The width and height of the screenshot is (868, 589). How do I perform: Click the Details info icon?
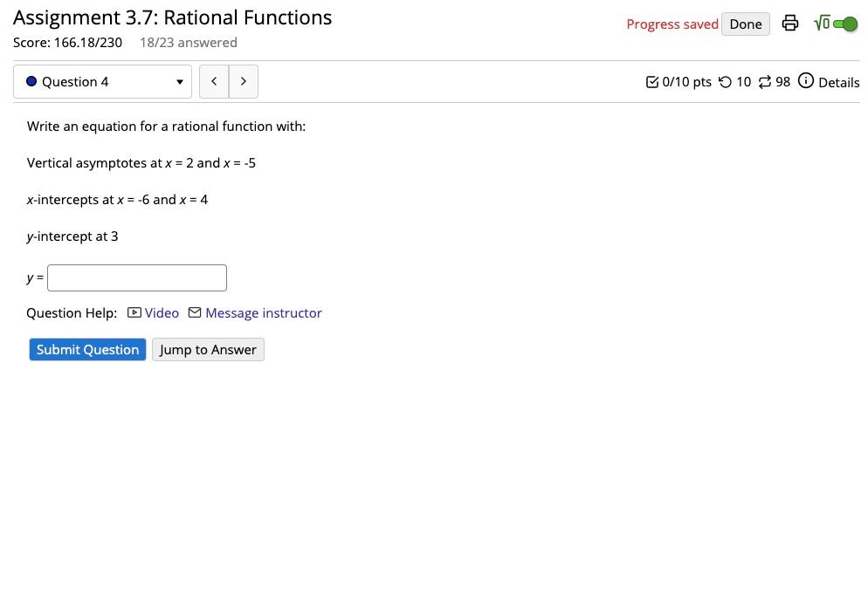pos(807,81)
